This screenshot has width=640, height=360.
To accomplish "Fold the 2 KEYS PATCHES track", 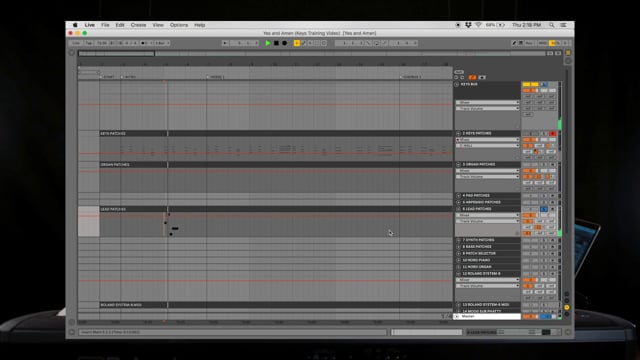I will (458, 133).
